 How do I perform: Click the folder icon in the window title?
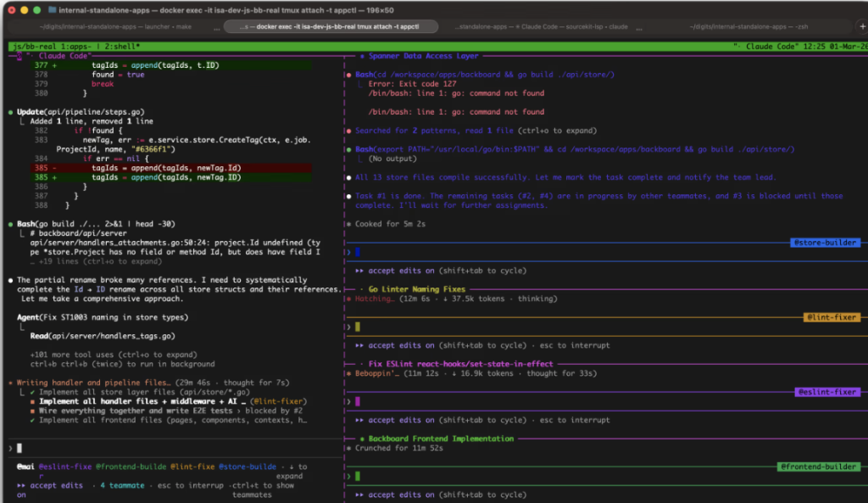[x=53, y=10]
